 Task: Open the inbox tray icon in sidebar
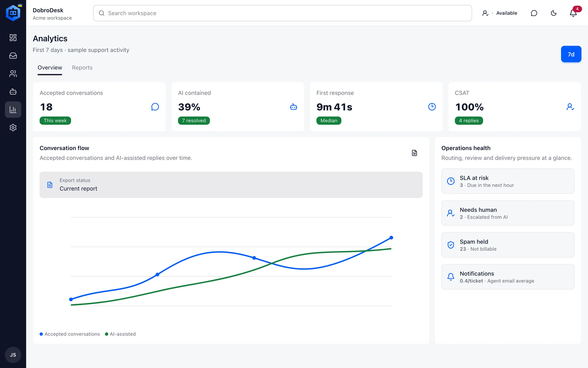13,56
